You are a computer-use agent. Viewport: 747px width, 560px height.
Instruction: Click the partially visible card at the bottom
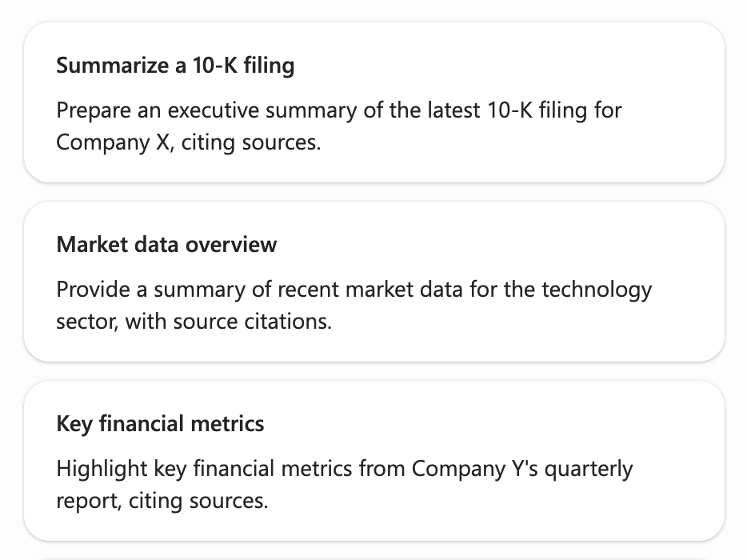tap(373, 557)
